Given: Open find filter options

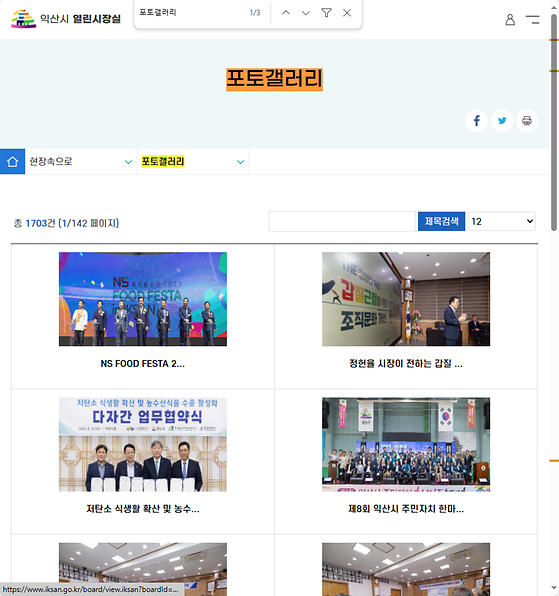Looking at the screenshot, I should pyautogui.click(x=326, y=13).
